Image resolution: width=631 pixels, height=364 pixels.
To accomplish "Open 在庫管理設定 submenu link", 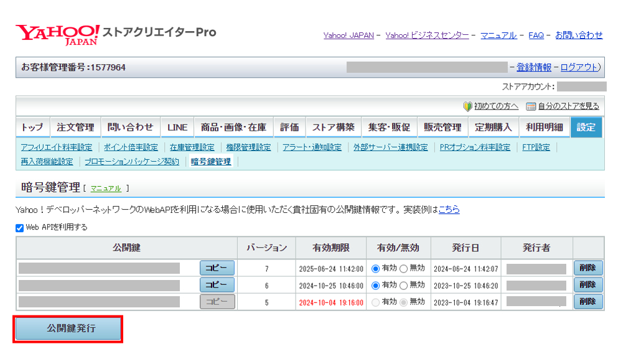I will click(x=192, y=147).
